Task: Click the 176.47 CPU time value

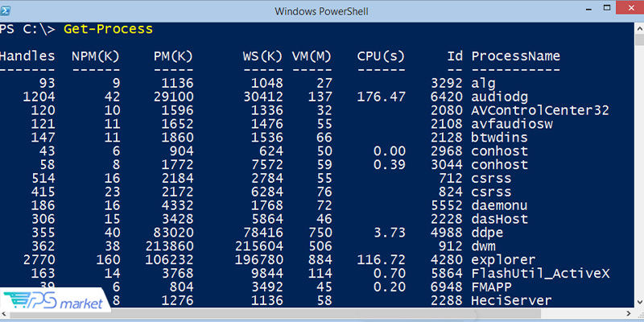Action: pos(382,96)
